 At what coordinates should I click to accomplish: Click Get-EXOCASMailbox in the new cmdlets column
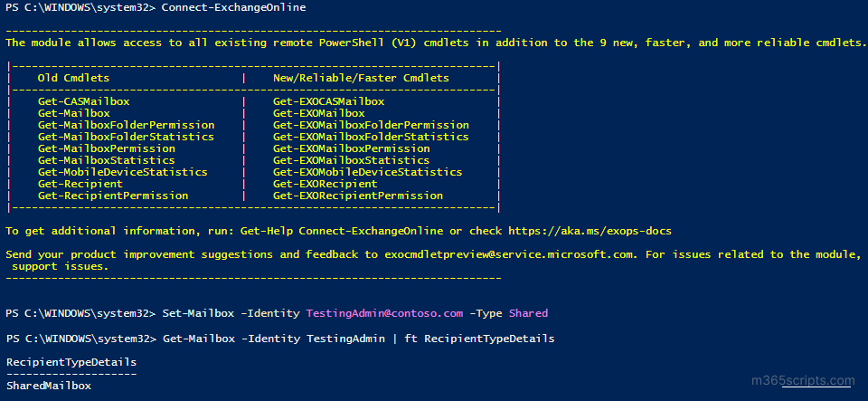(328, 101)
